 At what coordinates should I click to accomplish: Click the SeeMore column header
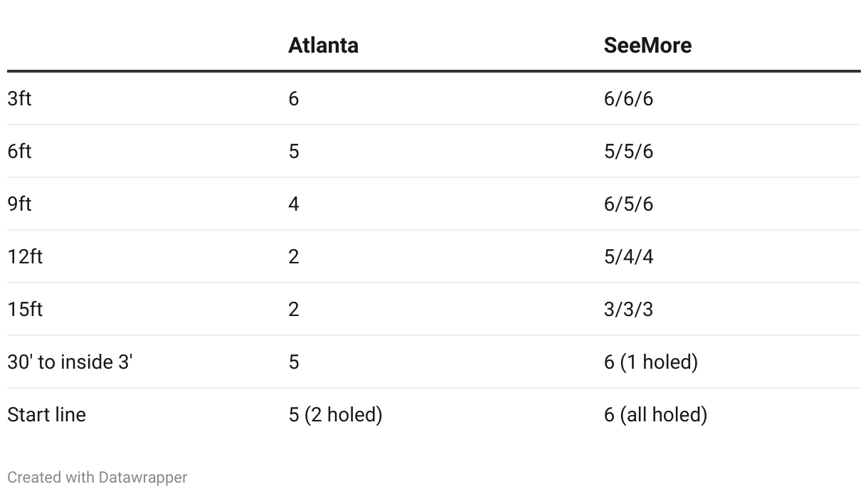point(647,46)
